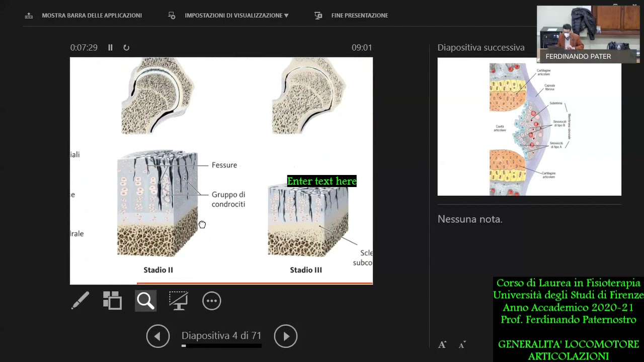The width and height of the screenshot is (644, 362).
Task: Click the 'Diapositiva 4 di 71' counter
Action: pyautogui.click(x=221, y=335)
